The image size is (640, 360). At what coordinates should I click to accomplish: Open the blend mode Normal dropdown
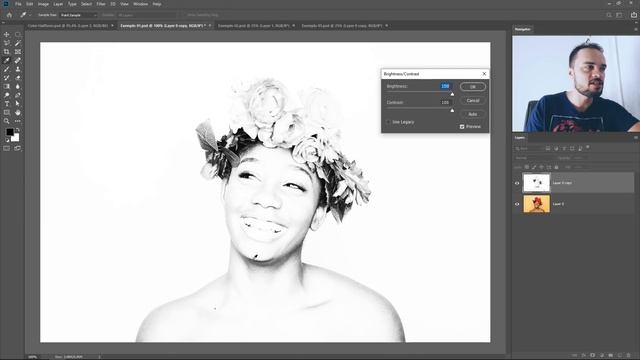click(x=534, y=158)
